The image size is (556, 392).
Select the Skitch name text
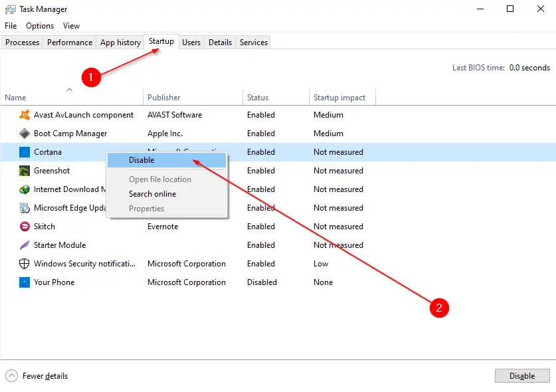45,227
